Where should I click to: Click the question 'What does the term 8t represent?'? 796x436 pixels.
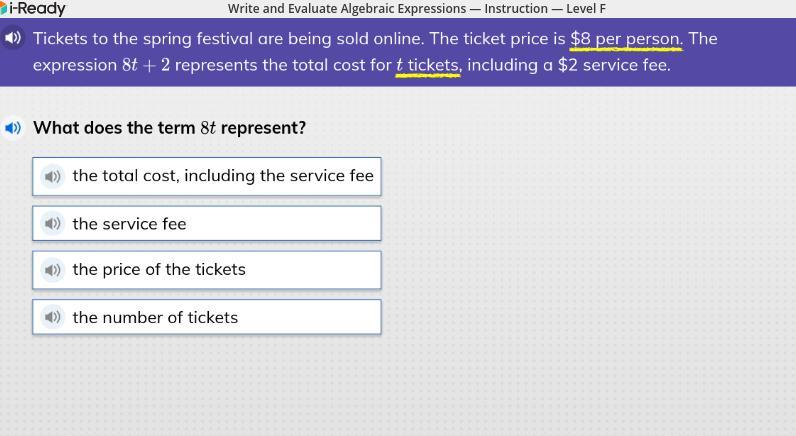click(169, 128)
